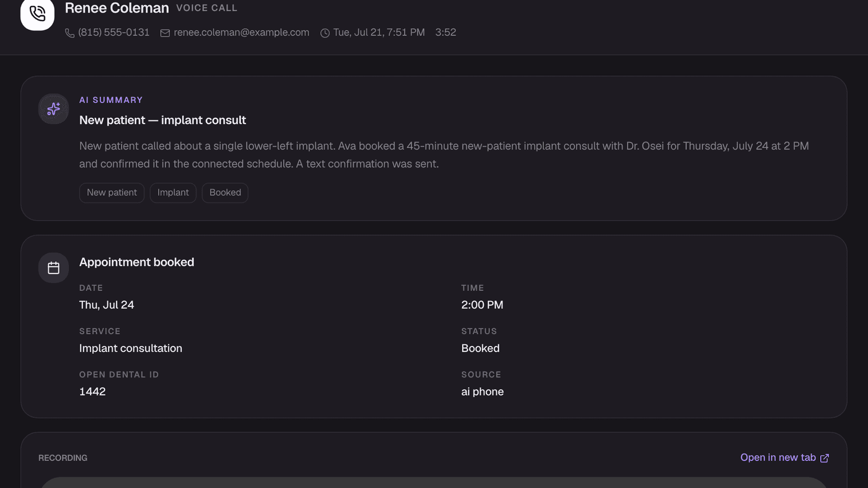Screen dimensions: 868x488
Task: Click the AI summary sparkle icon
Action: coord(54,109)
